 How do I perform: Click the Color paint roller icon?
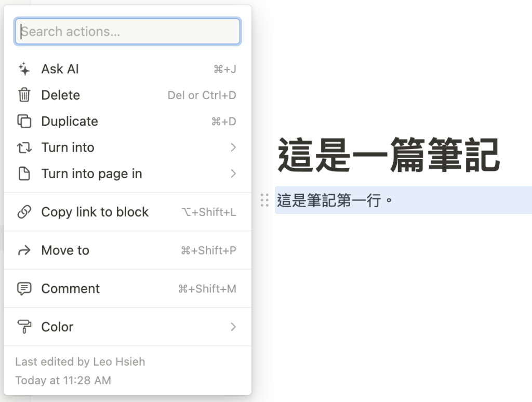click(24, 327)
